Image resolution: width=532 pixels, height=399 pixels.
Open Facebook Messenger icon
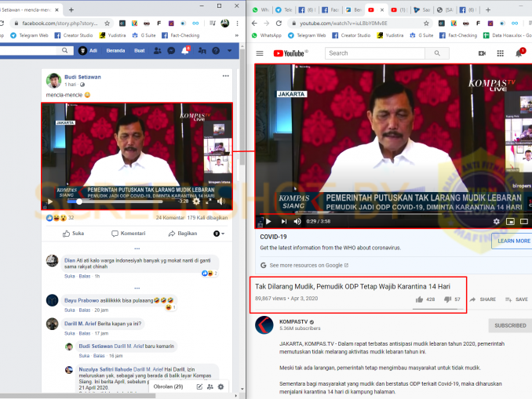coord(171,50)
